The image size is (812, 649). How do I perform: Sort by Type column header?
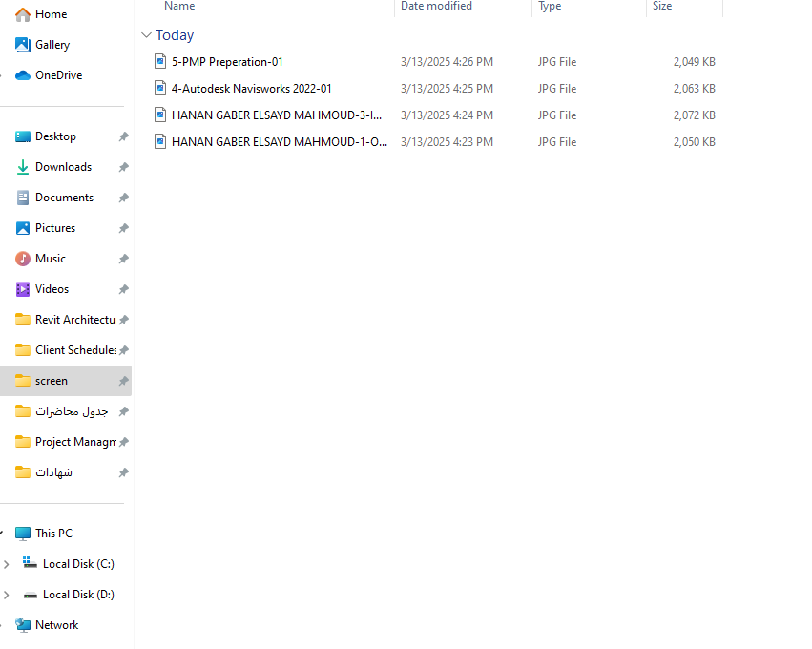tap(550, 7)
